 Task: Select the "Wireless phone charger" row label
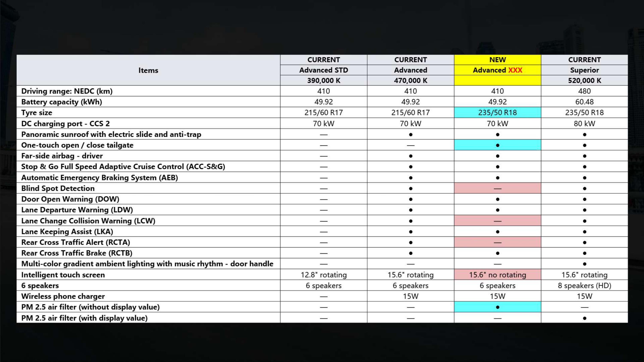tap(63, 296)
